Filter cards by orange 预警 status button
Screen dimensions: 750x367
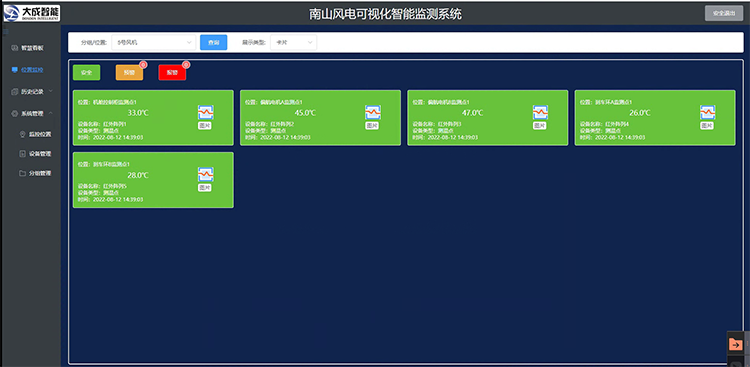(x=129, y=73)
